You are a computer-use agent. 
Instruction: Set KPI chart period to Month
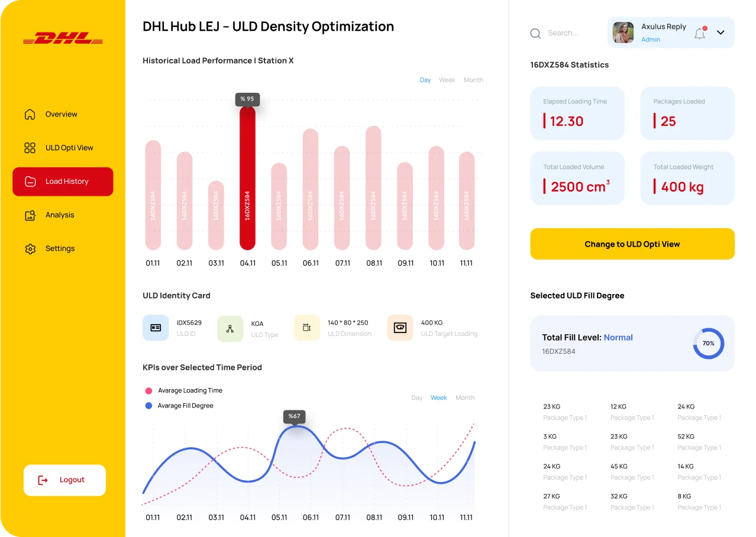click(465, 398)
